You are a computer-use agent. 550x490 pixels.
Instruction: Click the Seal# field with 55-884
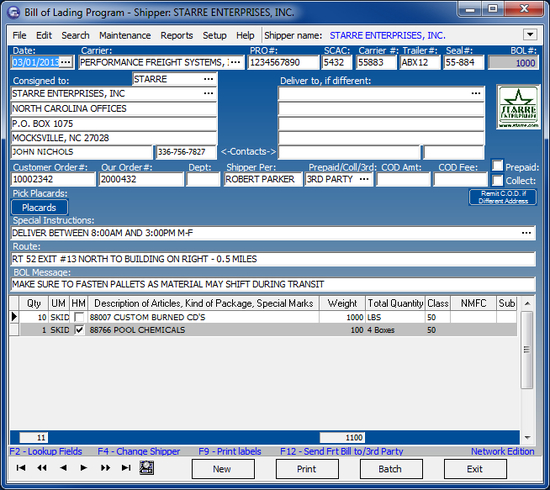pyautogui.click(x=464, y=63)
